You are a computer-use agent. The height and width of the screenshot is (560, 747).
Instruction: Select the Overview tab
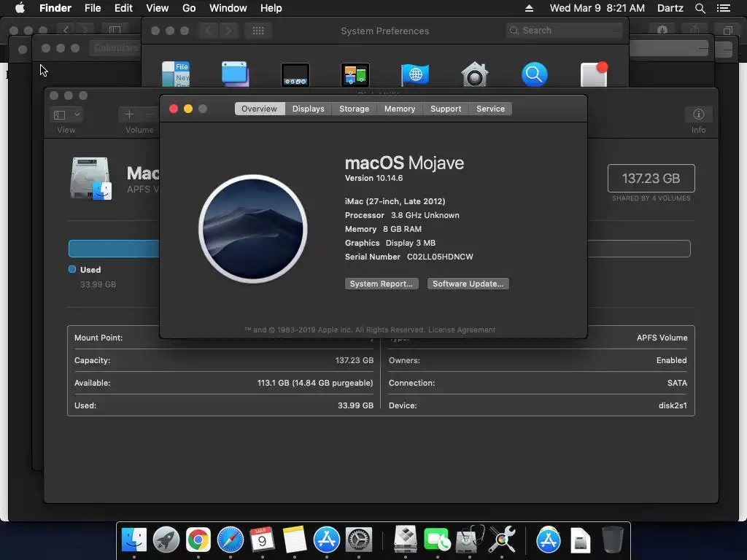click(x=259, y=109)
